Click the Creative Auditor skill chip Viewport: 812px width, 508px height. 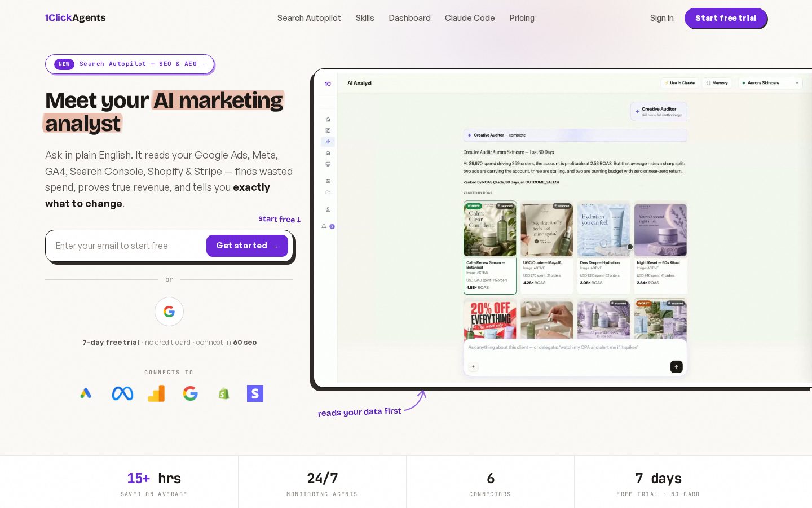[659, 112]
